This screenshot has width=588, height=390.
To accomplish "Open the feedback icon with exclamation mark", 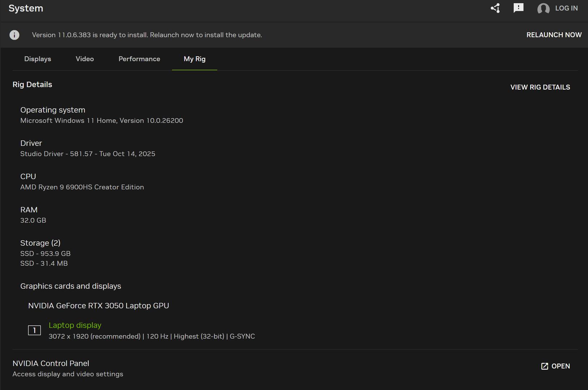I will (518, 8).
